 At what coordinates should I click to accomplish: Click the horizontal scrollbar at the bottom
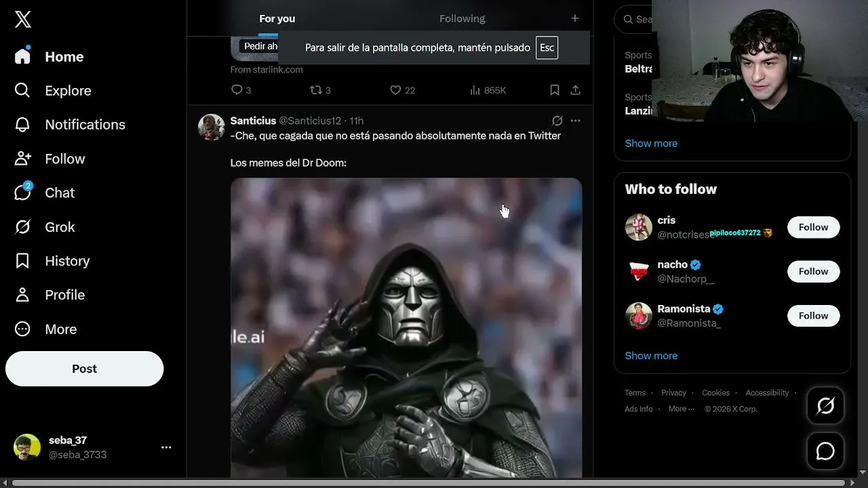click(429, 483)
